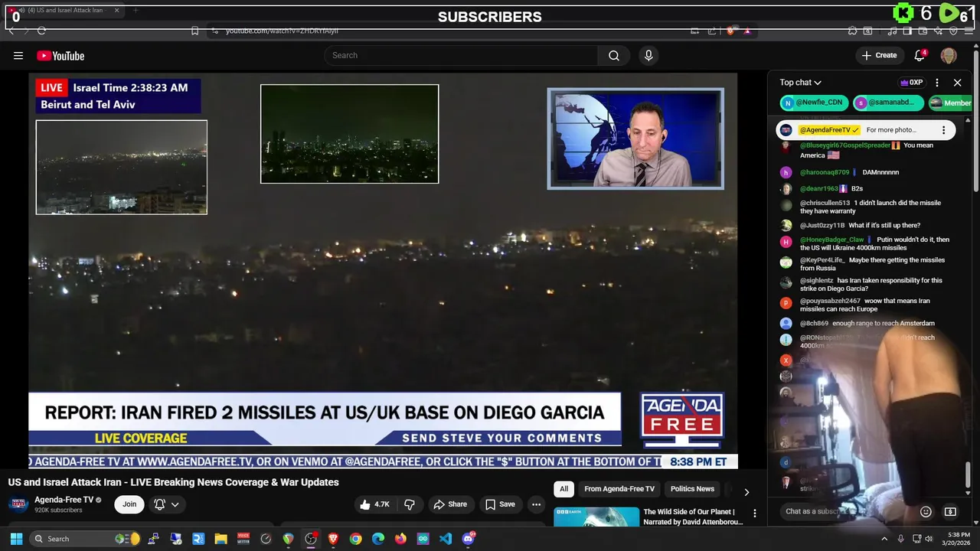This screenshot has height=551, width=980.
Task: Click the Create button
Action: pyautogui.click(x=879, y=55)
